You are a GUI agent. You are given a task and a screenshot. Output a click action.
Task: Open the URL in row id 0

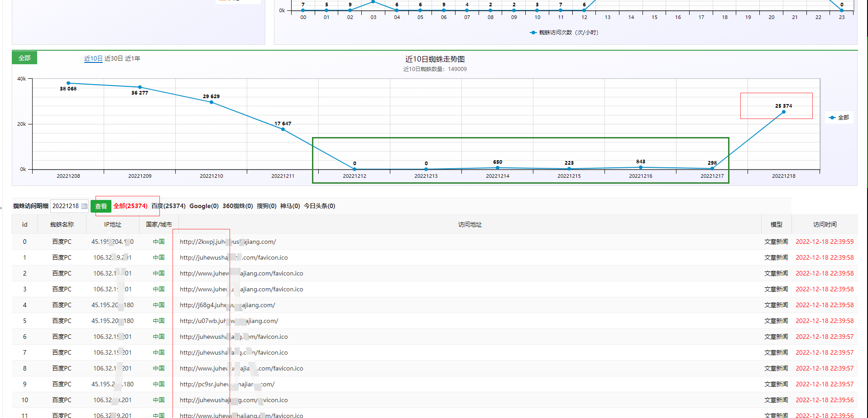pos(228,242)
